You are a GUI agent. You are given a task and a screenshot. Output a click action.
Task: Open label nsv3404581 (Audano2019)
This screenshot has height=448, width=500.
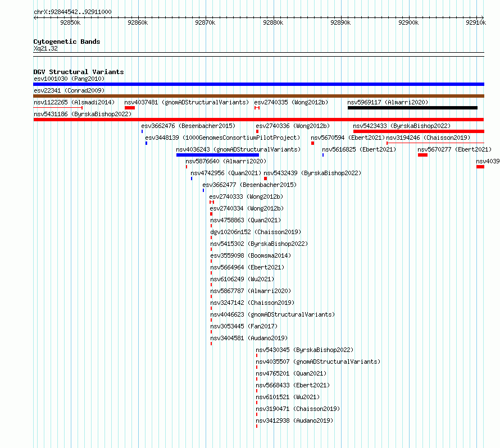pos(249,338)
